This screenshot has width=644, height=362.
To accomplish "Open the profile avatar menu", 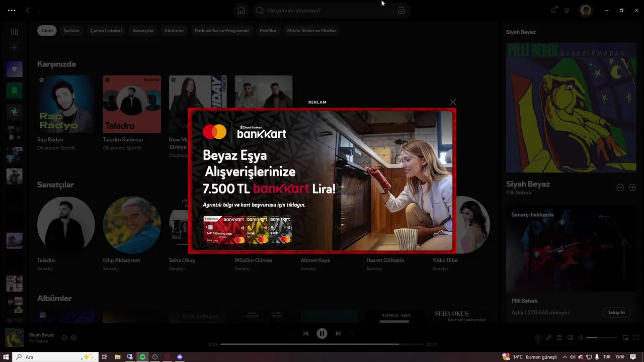I will tap(585, 11).
